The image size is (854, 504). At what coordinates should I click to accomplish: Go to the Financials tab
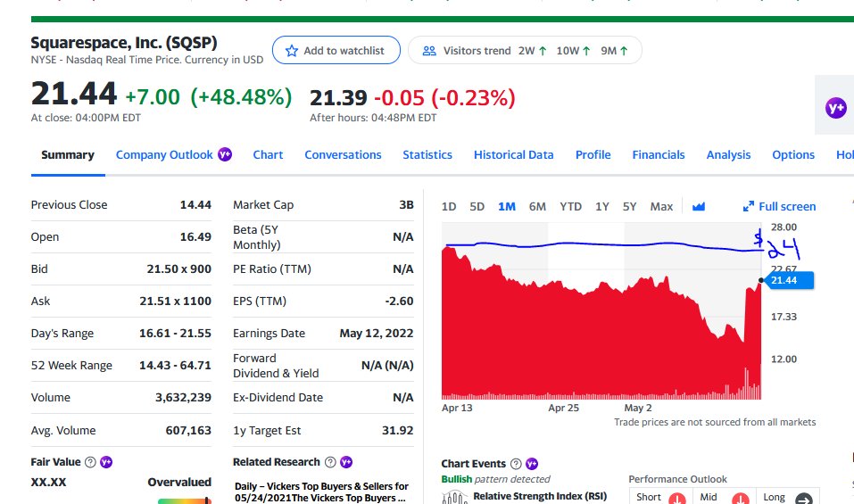pyautogui.click(x=659, y=155)
